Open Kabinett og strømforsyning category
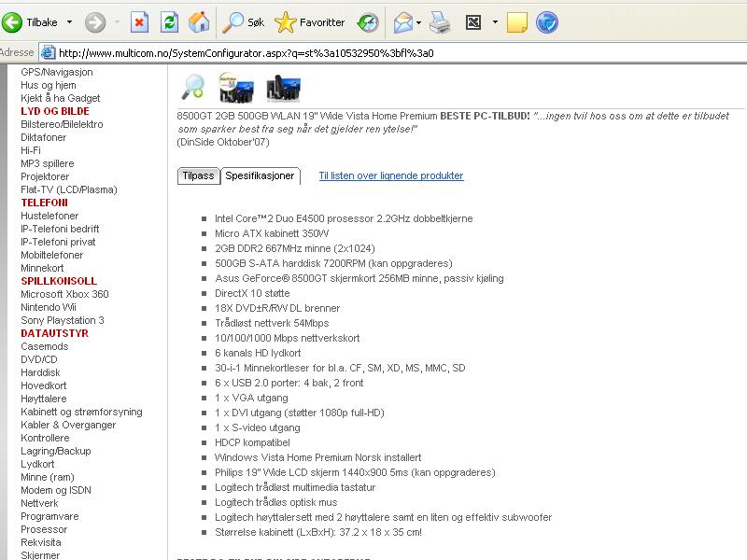Screen dimensions: 747x560 pyautogui.click(x=81, y=412)
